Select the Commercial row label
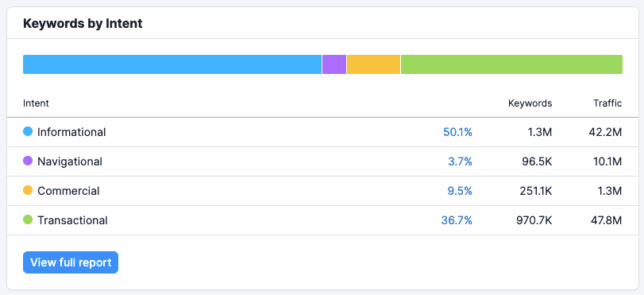 tap(68, 191)
